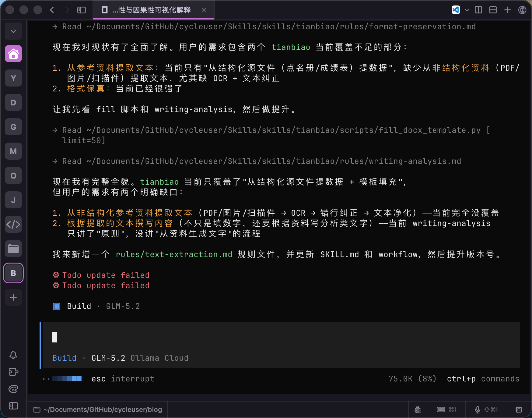Toggle the sidebar panel button in title bar

(82, 10)
